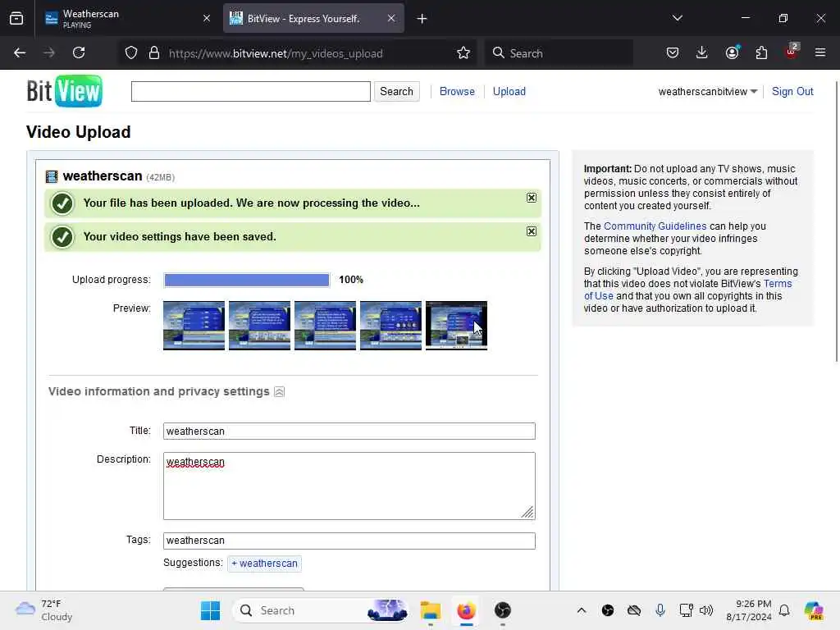Viewport: 840px width, 630px height.
Task: Open File Explorer from the taskbar
Action: pyautogui.click(x=430, y=610)
